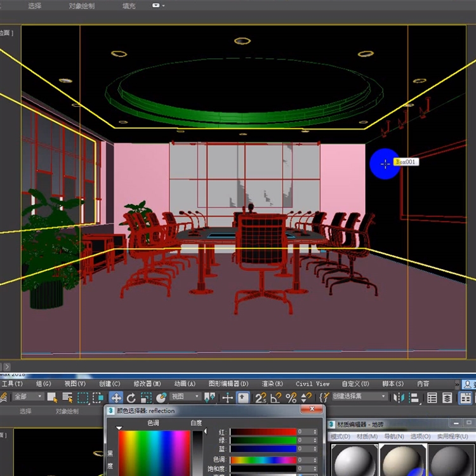Open the 工具(T) menu
Screen dimensions: 476x476
point(12,384)
